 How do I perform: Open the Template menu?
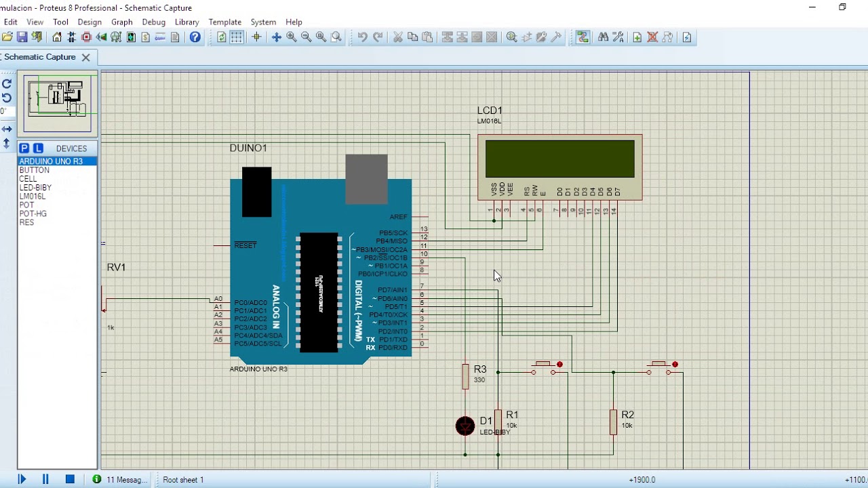tap(225, 22)
